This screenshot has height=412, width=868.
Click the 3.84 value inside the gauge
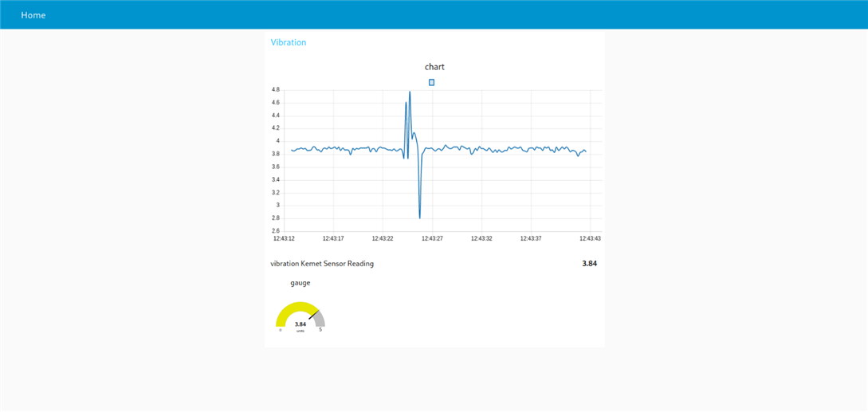click(300, 324)
